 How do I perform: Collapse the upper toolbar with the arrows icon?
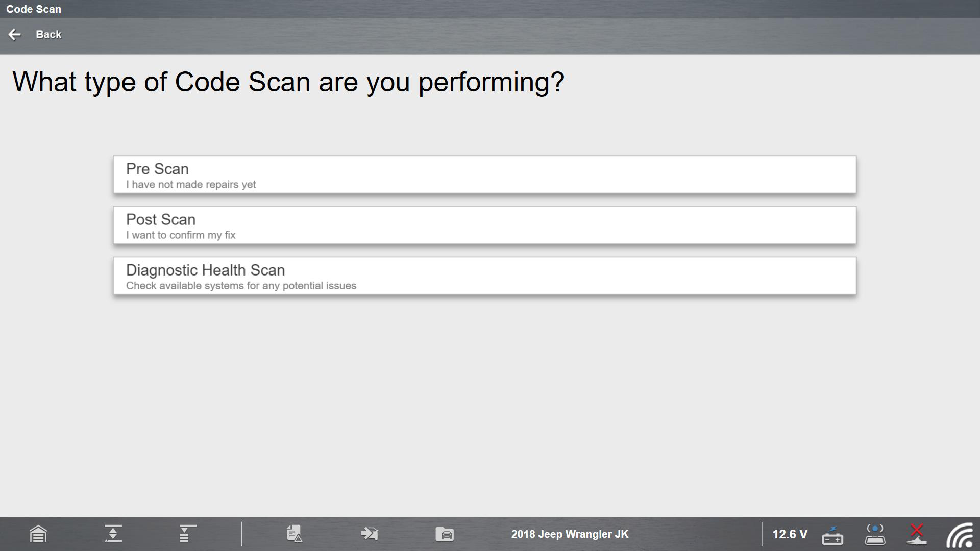pos(113,534)
